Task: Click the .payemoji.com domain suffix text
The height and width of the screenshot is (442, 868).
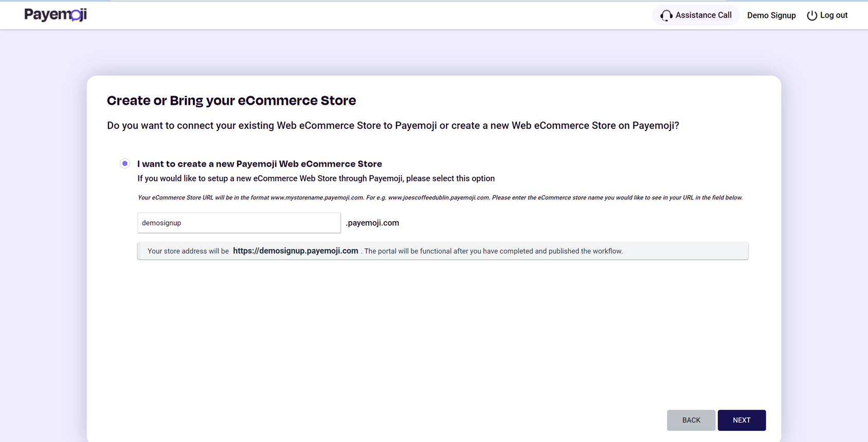Action: [x=372, y=223]
